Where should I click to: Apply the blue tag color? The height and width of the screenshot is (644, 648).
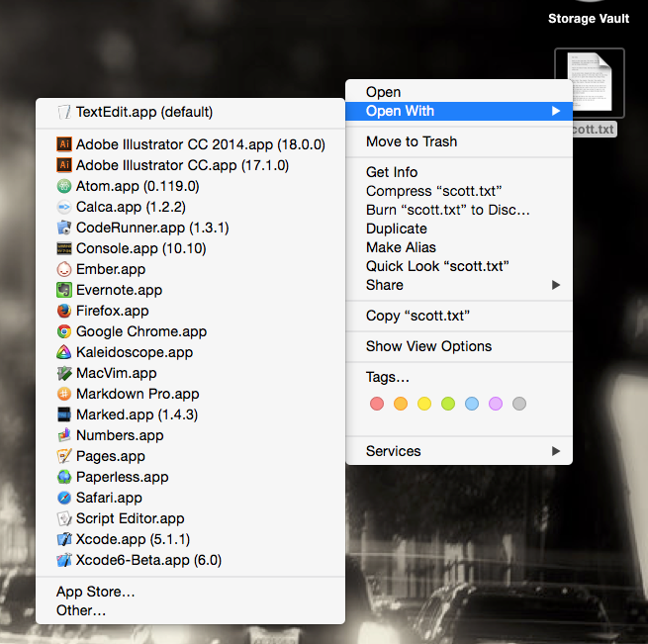(x=472, y=404)
